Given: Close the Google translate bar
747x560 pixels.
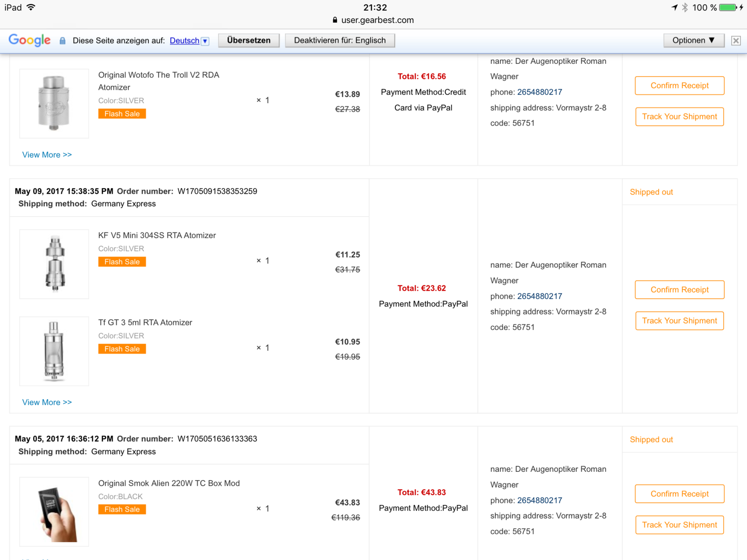Looking at the screenshot, I should click(736, 41).
